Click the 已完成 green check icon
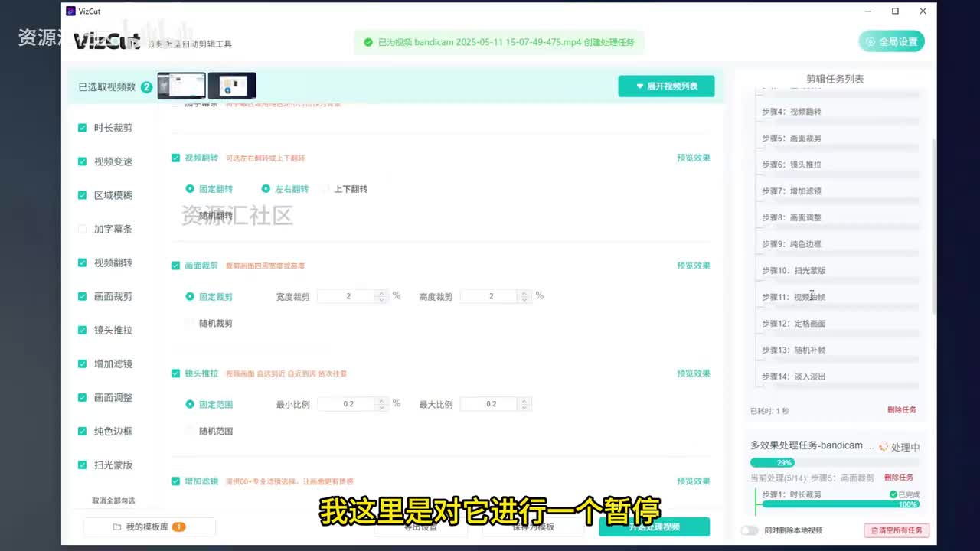Viewport: 980px width, 551px height. tap(893, 494)
